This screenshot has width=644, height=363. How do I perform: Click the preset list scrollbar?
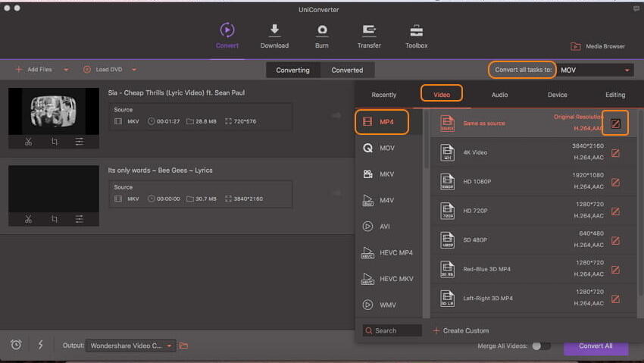tap(640, 202)
